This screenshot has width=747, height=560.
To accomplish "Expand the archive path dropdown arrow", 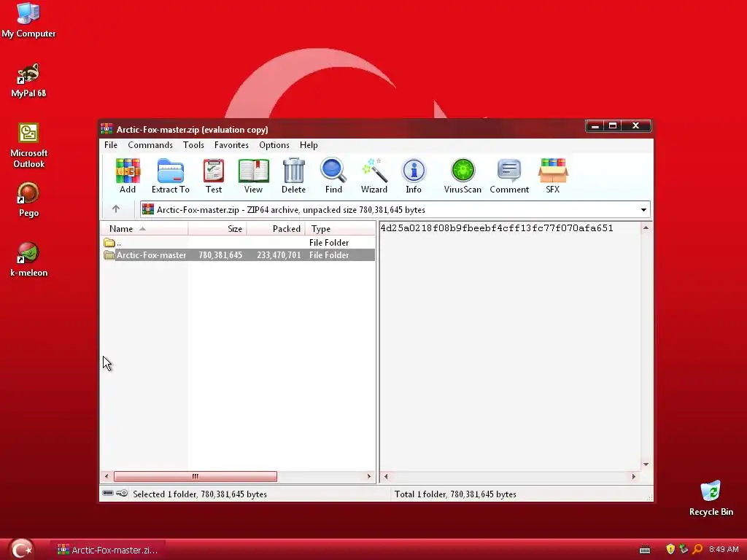I will point(643,209).
